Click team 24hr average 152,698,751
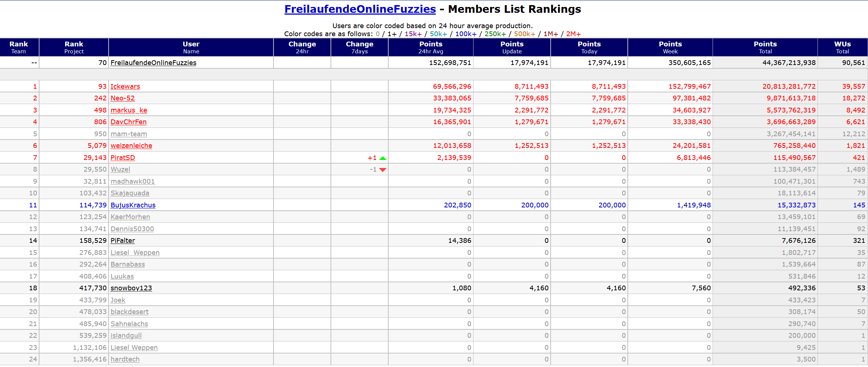868x367 pixels. [x=450, y=63]
